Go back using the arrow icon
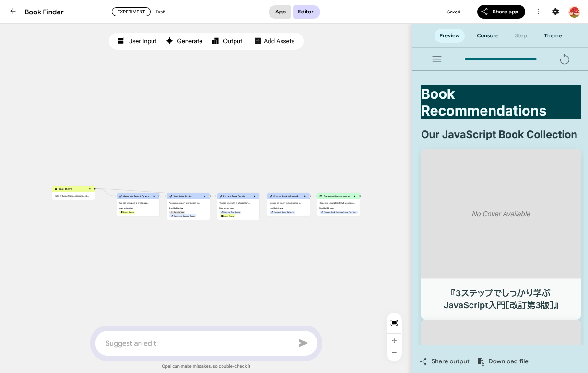 coord(13,12)
